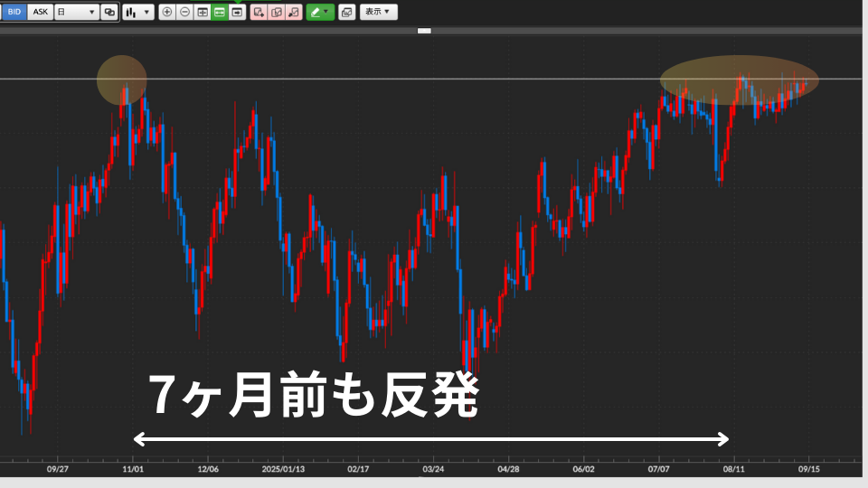This screenshot has width=868, height=488.
Task: Click the 08/11 date label on axis
Action: (733, 469)
